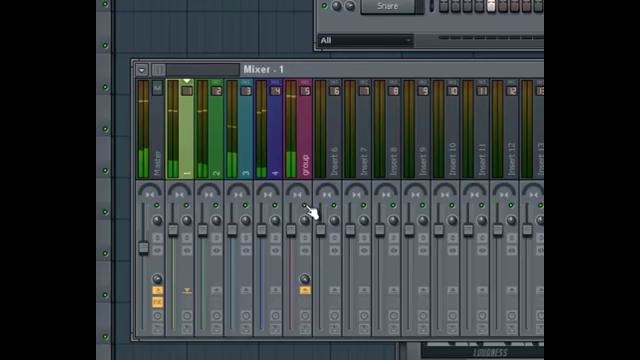
Task: Click stereo separation knob on track 2
Action: tap(216, 220)
